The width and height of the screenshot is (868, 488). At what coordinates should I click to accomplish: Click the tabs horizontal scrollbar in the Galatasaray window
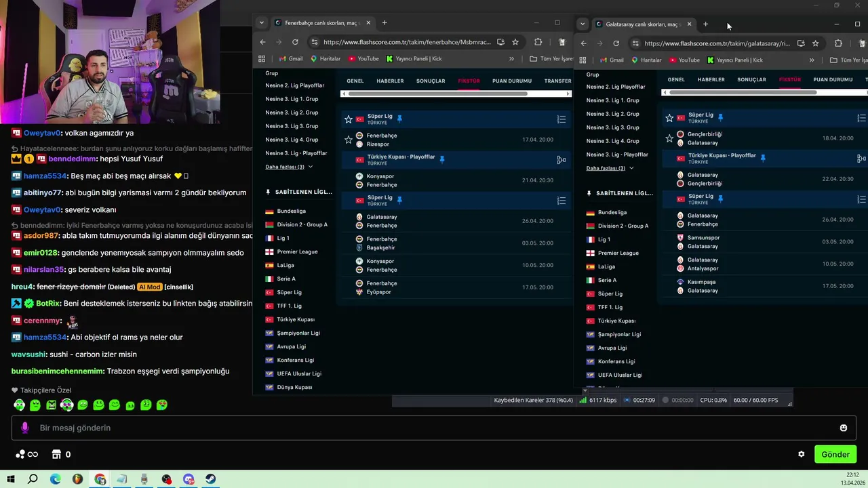click(x=743, y=91)
